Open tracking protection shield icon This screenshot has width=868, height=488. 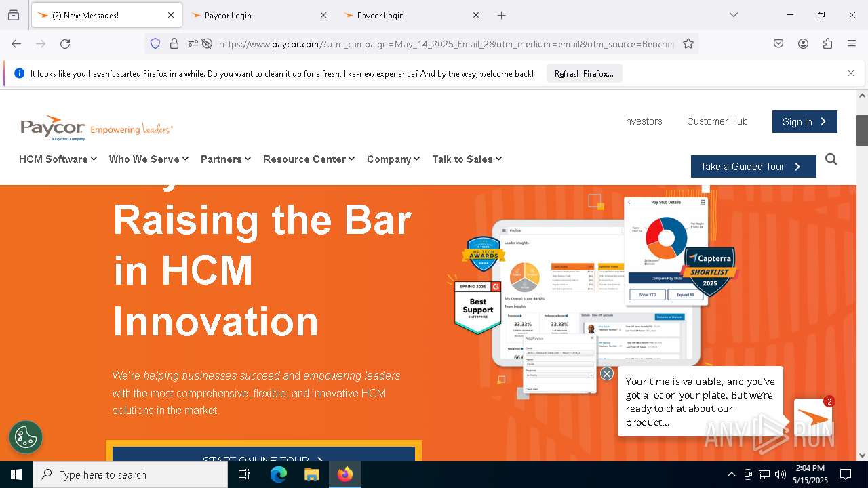[x=155, y=44]
